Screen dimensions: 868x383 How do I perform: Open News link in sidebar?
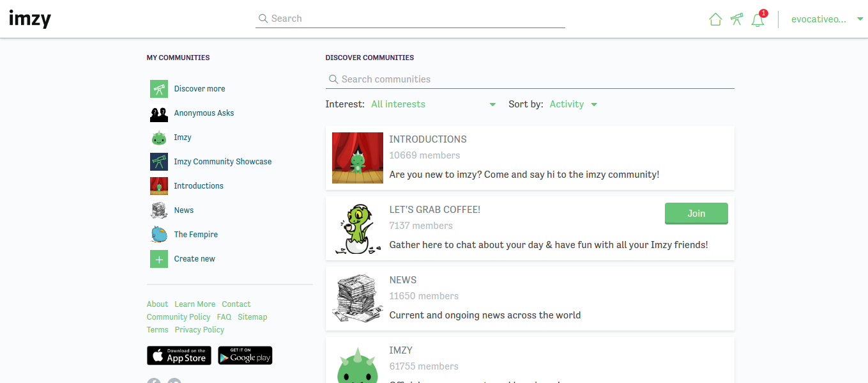coord(184,210)
